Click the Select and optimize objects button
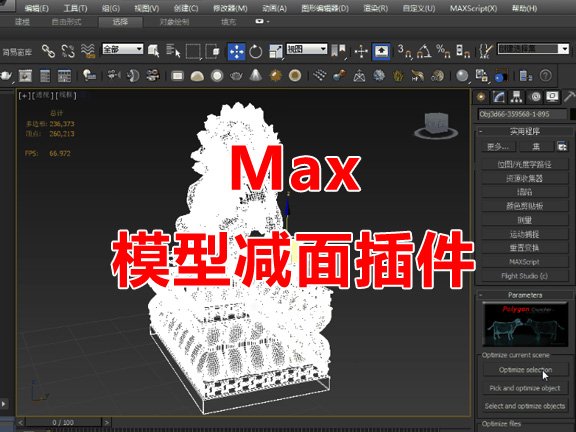The image size is (576, 432). [x=525, y=406]
